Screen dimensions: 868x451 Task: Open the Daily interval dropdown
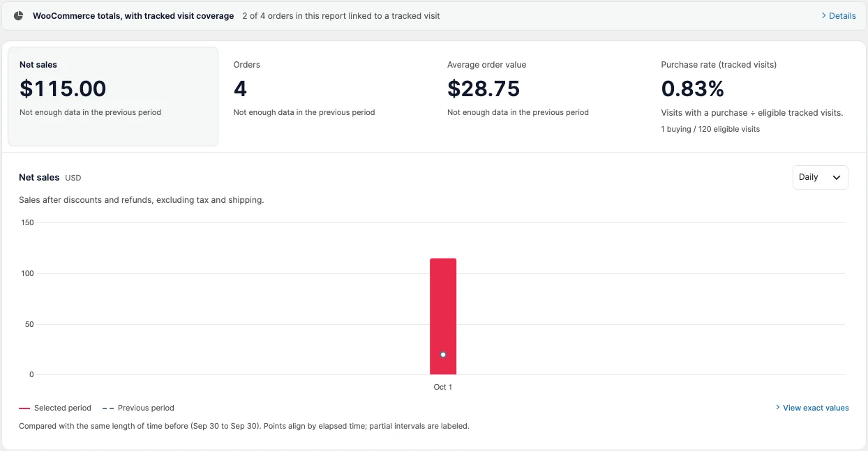coord(821,177)
